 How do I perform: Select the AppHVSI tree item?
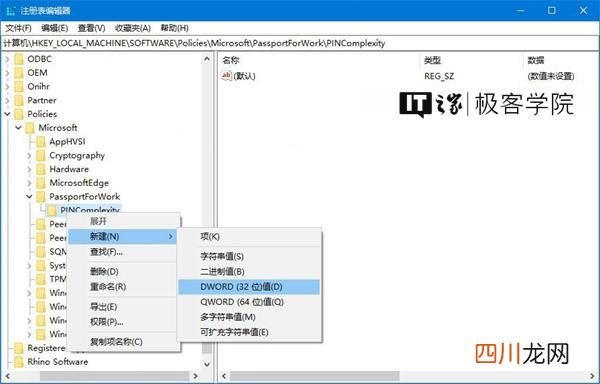click(x=67, y=142)
